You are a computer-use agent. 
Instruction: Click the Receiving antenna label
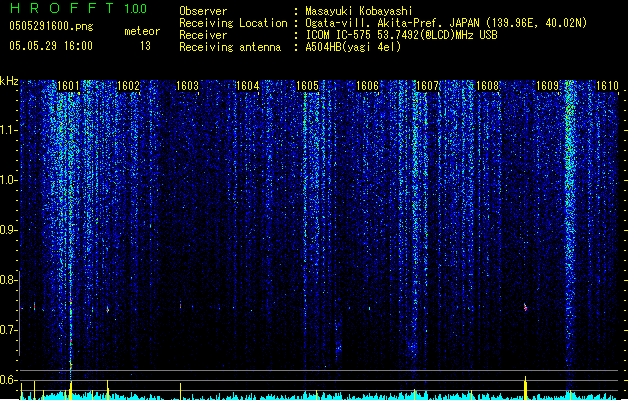(x=230, y=47)
